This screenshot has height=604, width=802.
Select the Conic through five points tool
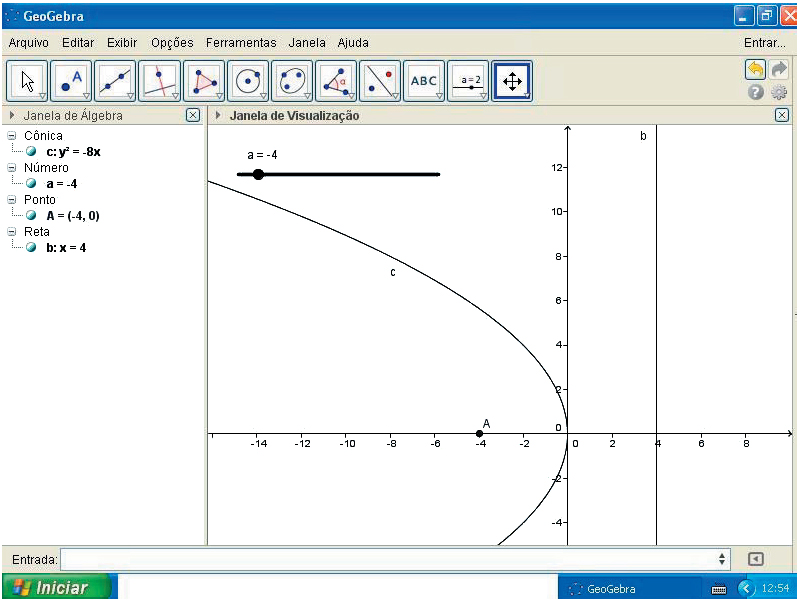(292, 81)
